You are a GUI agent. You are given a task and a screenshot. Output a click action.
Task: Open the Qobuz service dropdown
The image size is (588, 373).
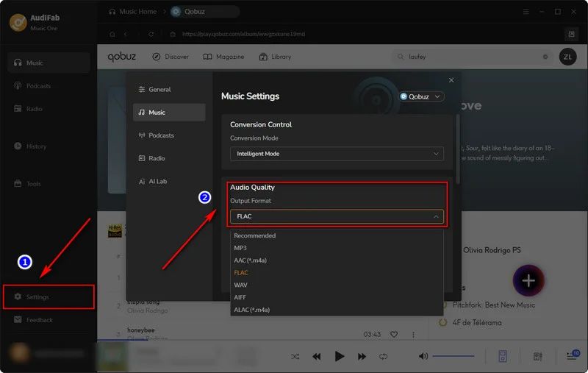pyautogui.click(x=421, y=96)
